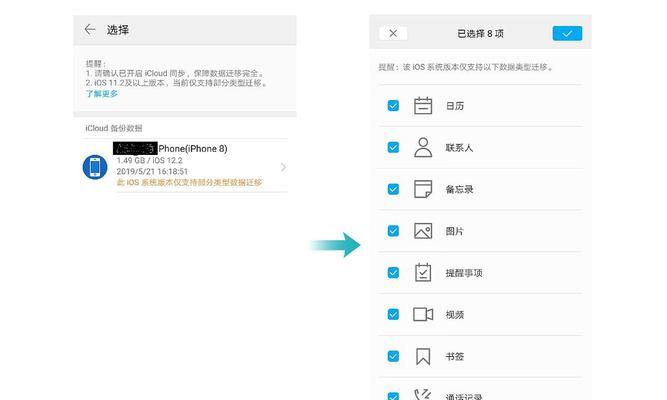Screen dimensions: 667x400
Task: Tap the blue iPhone backup icon
Action: click(95, 167)
